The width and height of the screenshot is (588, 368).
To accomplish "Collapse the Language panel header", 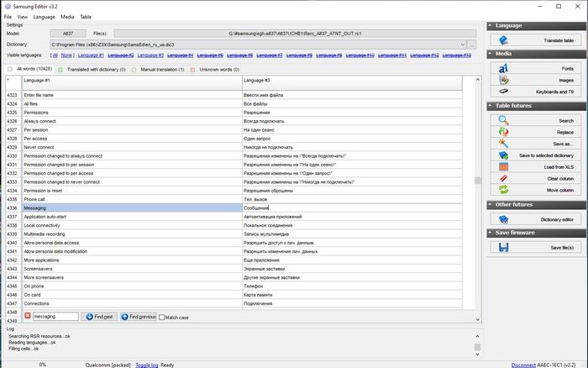I will (x=536, y=25).
